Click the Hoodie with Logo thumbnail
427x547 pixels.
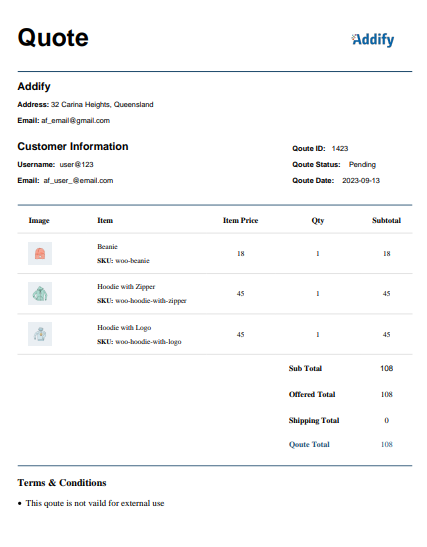coord(40,334)
